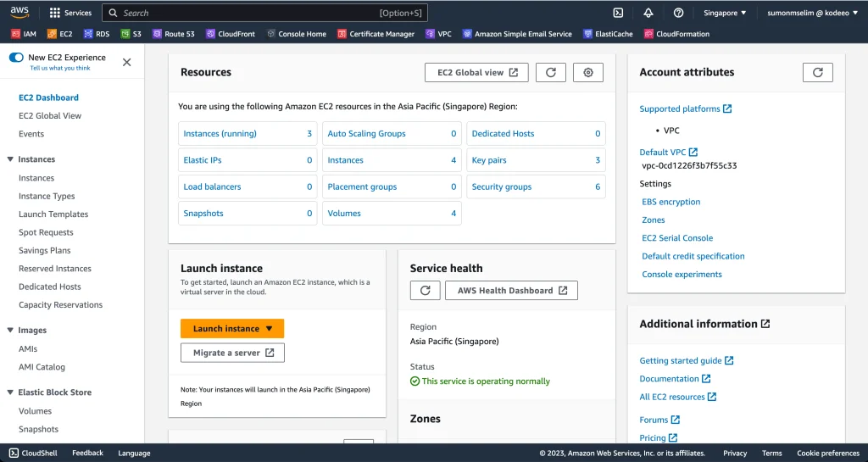868x462 pixels.
Task: Collapse the Instances sidebar section
Action: pyautogui.click(x=10, y=159)
